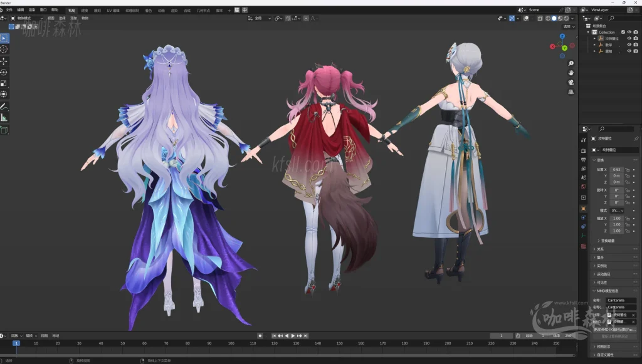This screenshot has width=642, height=364.
Task: Open the Render menu in top bar
Action: [32, 10]
